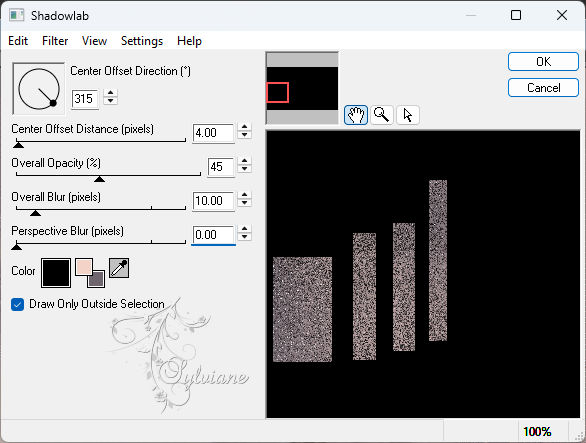
Task: Click the direction dial control
Action: (x=38, y=89)
